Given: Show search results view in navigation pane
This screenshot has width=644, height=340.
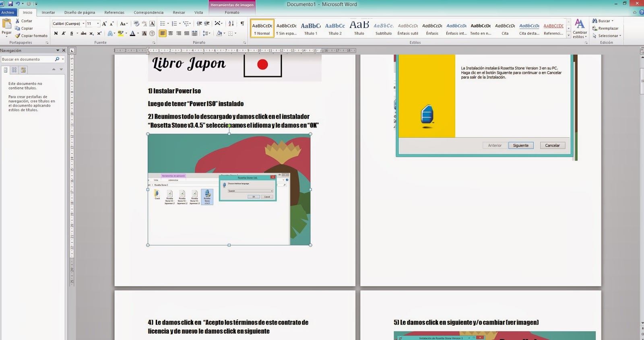Looking at the screenshot, I should point(23,70).
